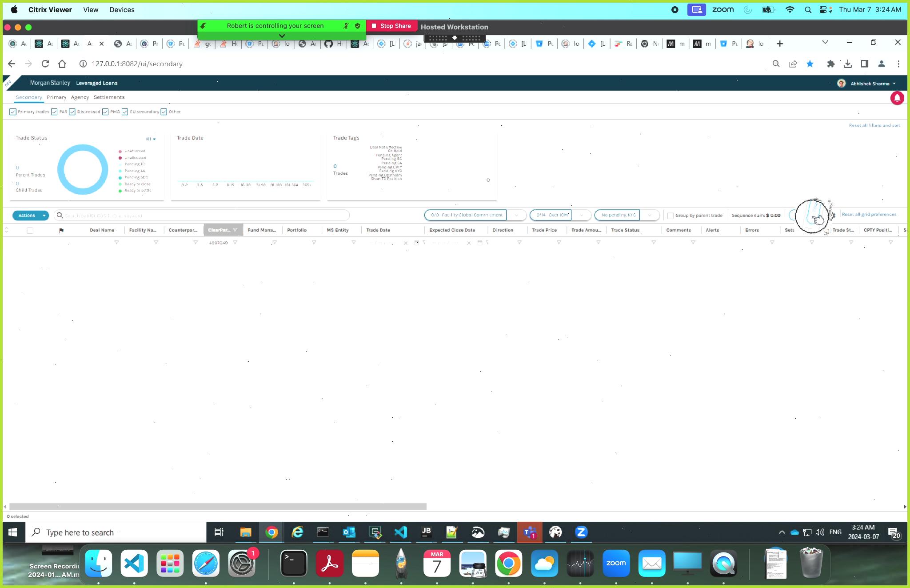Open a new Chrome tab
Screen dimensions: 910x588
click(x=780, y=44)
